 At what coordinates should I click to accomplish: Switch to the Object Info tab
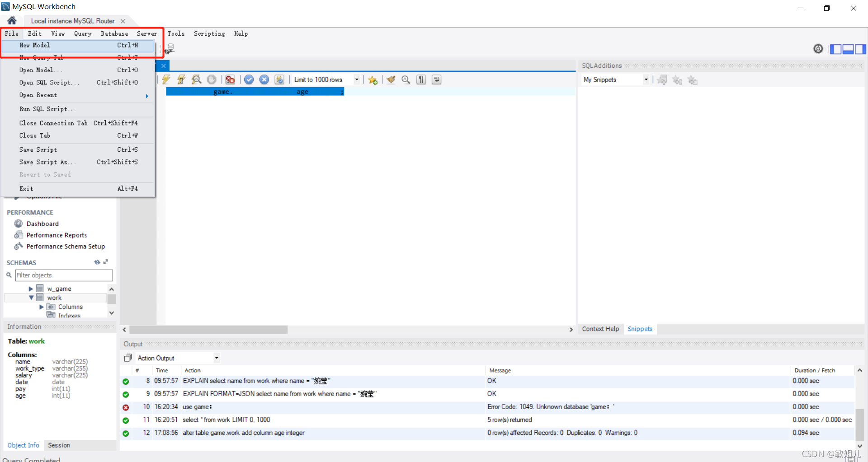pos(23,445)
